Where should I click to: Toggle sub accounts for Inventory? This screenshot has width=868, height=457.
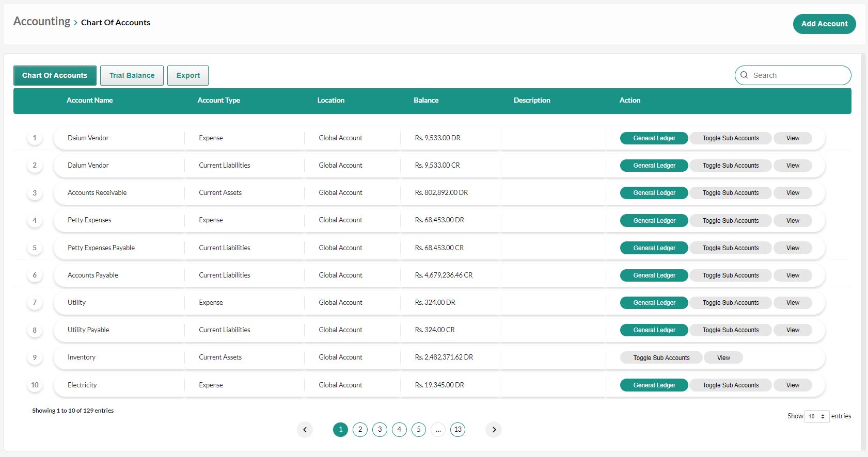pos(661,358)
